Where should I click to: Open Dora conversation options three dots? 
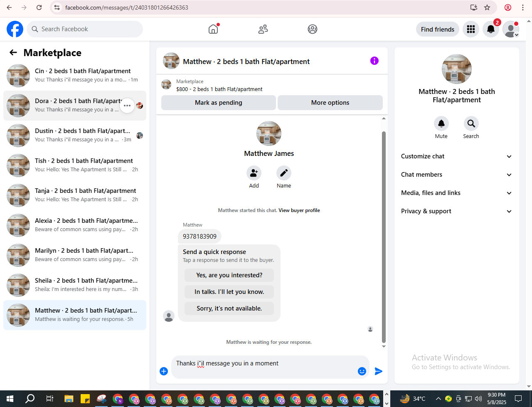[127, 106]
